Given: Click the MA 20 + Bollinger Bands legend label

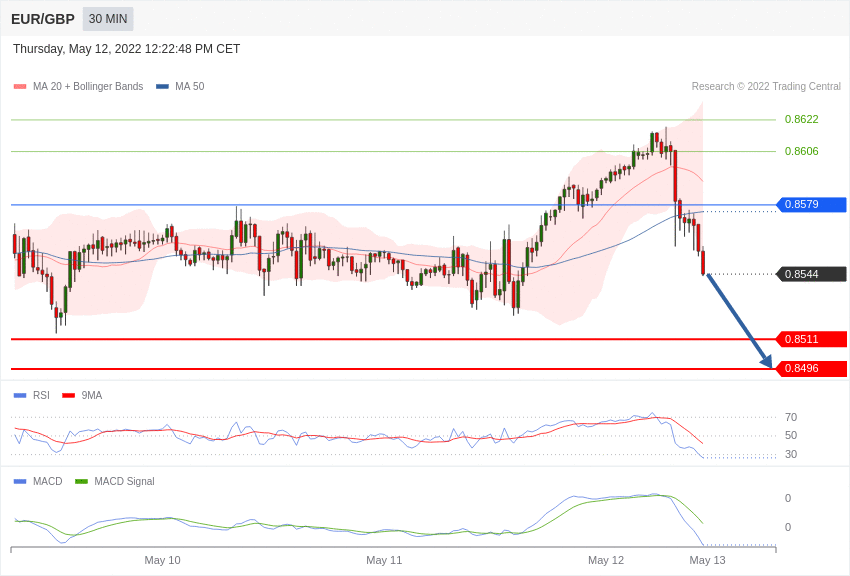Looking at the screenshot, I should click(88, 86).
